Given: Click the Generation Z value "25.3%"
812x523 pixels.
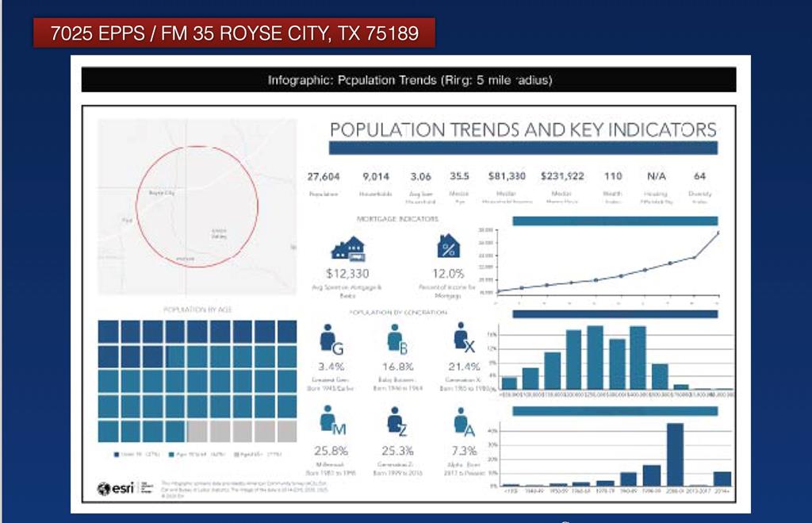Looking at the screenshot, I should (x=398, y=451).
